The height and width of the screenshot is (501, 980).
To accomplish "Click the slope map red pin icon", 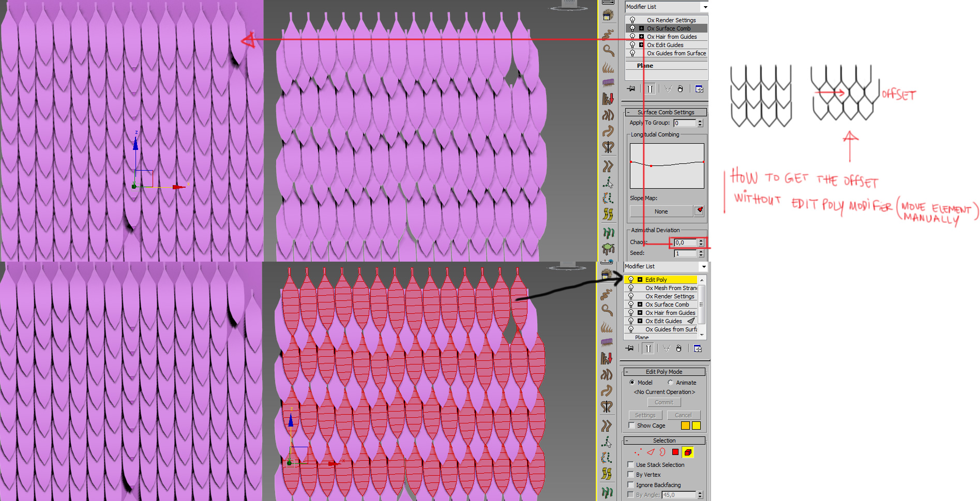I will (x=699, y=211).
